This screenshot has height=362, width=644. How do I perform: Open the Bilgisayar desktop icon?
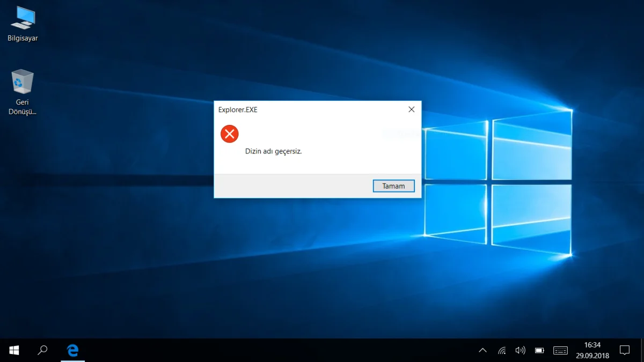pos(23,25)
